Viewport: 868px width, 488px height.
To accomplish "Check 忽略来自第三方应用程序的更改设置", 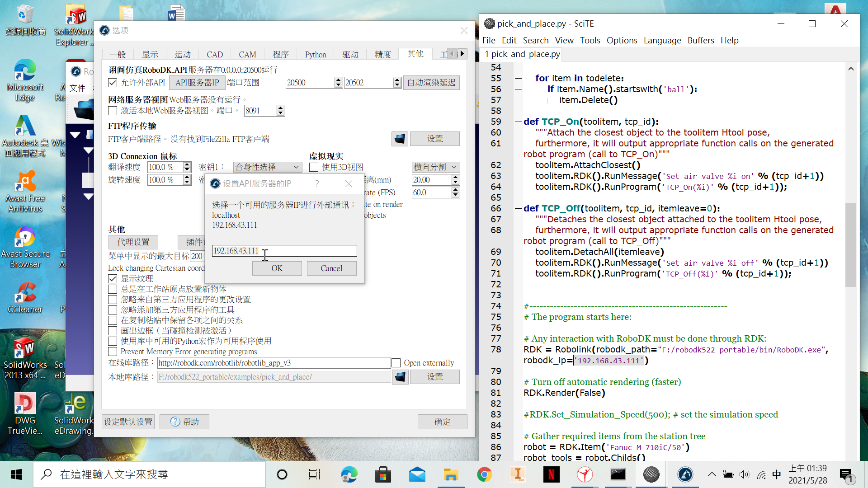I will coord(113,300).
